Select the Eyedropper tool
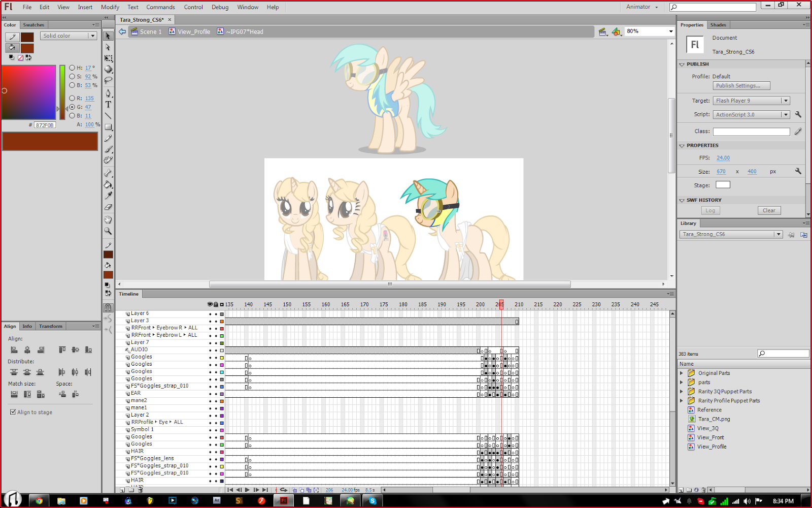Image resolution: width=812 pixels, height=508 pixels. [108, 196]
